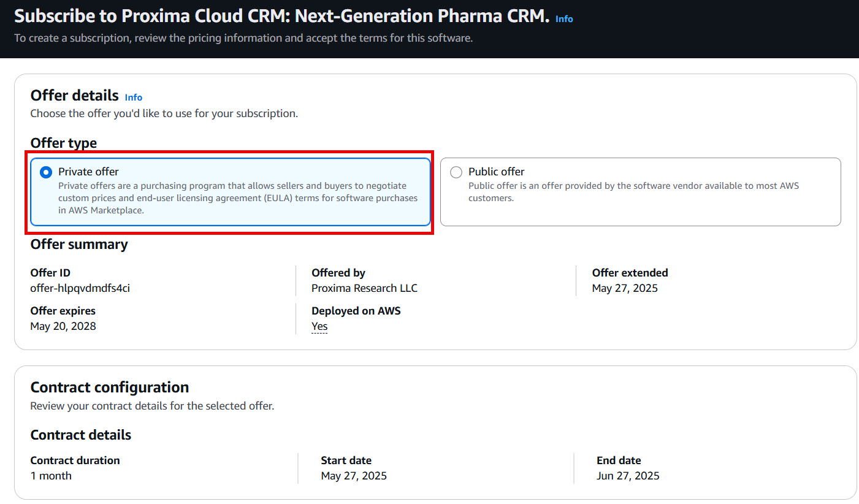The image size is (859, 504).
Task: Click the Offer extended date May 27, 2025
Action: click(625, 288)
